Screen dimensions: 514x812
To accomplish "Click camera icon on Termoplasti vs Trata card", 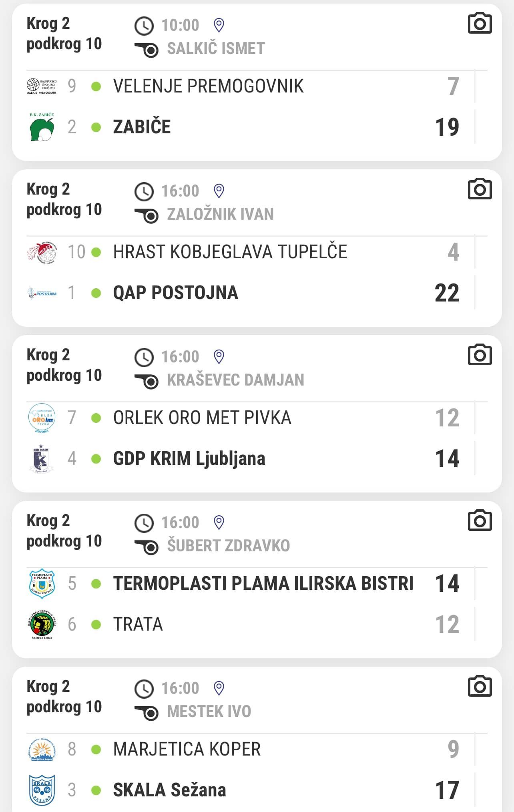I will [480, 521].
